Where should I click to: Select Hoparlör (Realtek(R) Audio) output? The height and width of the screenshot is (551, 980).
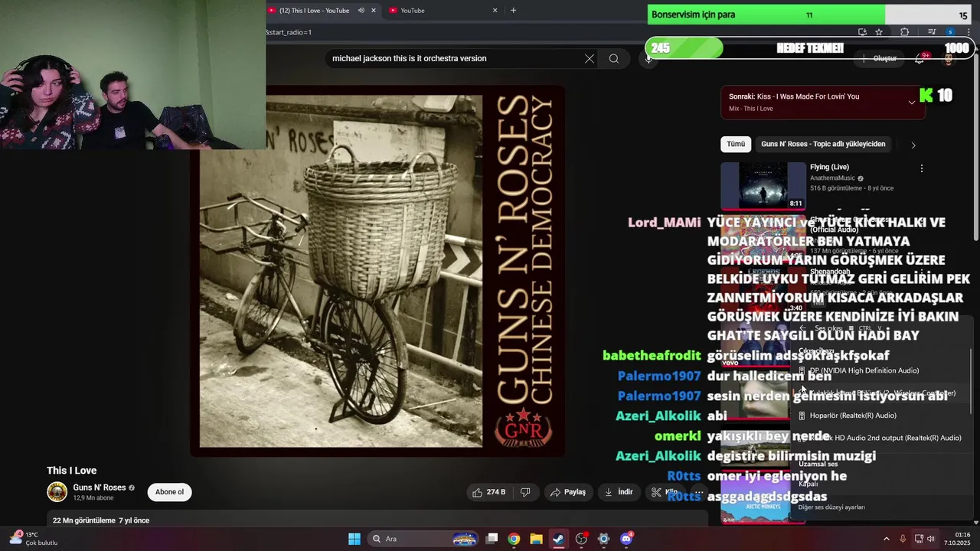[880, 416]
